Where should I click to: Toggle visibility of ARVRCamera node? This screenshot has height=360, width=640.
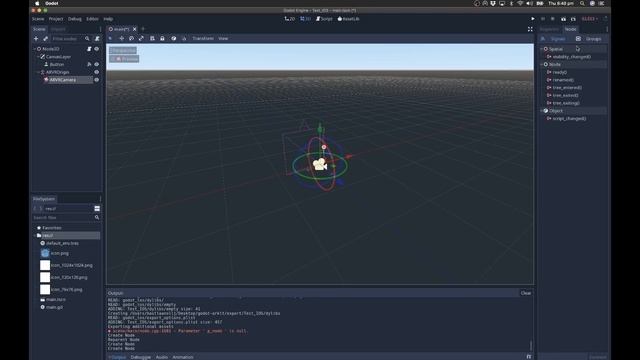coord(97,80)
